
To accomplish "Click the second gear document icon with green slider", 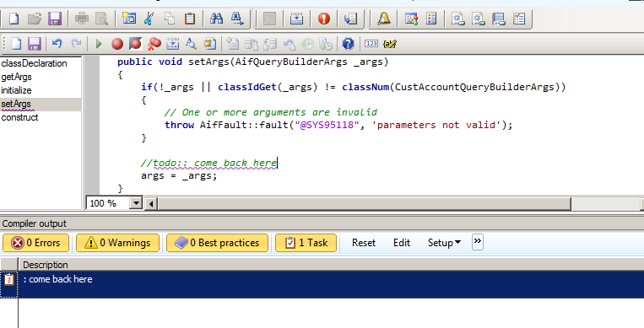I will pyautogui.click(x=479, y=19).
